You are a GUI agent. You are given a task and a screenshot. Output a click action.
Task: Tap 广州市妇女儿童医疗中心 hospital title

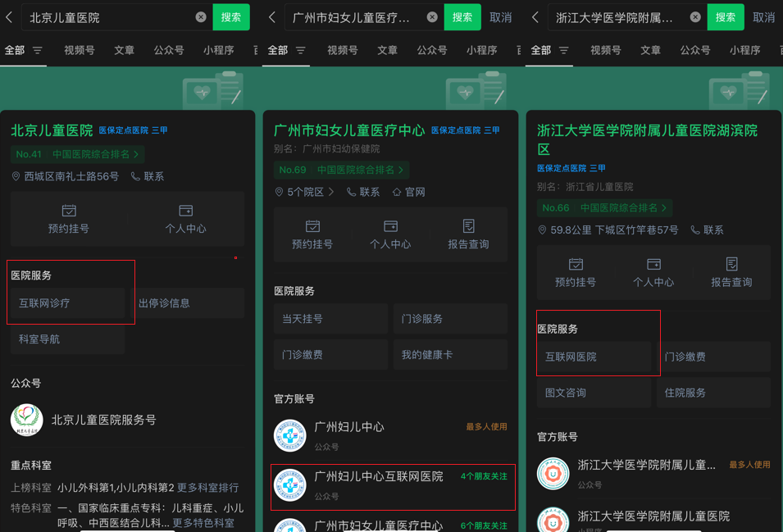click(349, 130)
